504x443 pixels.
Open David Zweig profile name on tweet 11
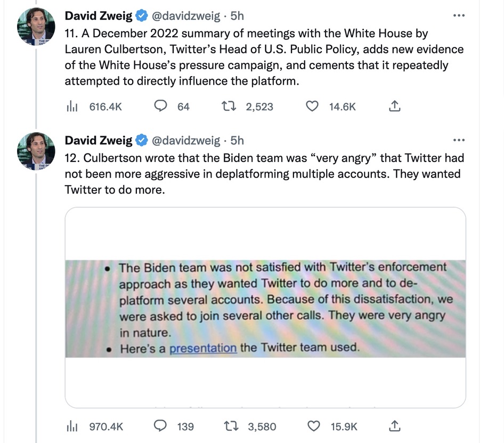(99, 16)
